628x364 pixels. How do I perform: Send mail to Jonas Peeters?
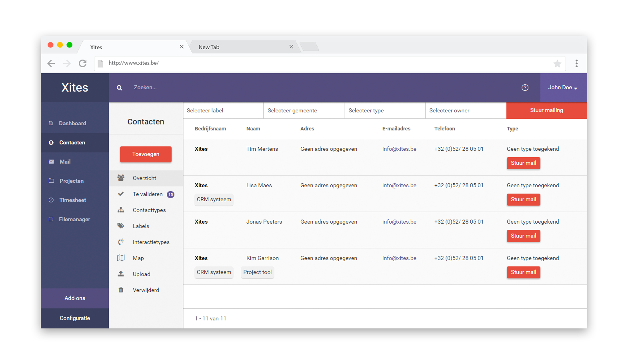coord(524,236)
